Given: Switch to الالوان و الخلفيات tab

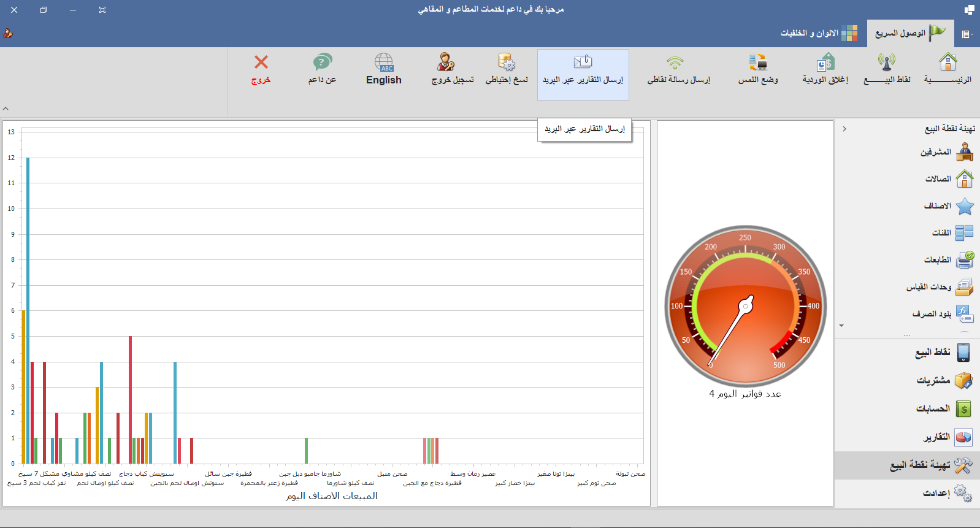Looking at the screenshot, I should click(x=818, y=33).
